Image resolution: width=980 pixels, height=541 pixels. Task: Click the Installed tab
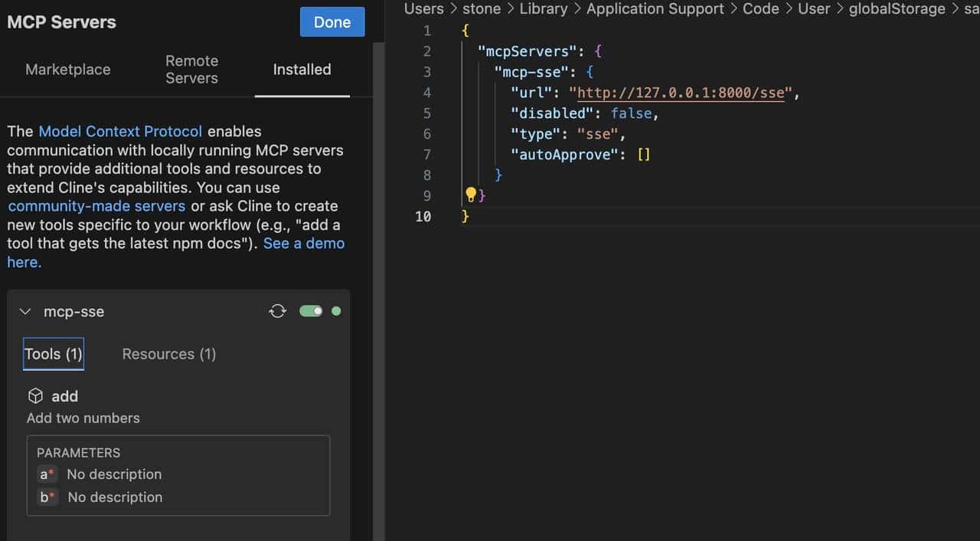[x=302, y=69]
